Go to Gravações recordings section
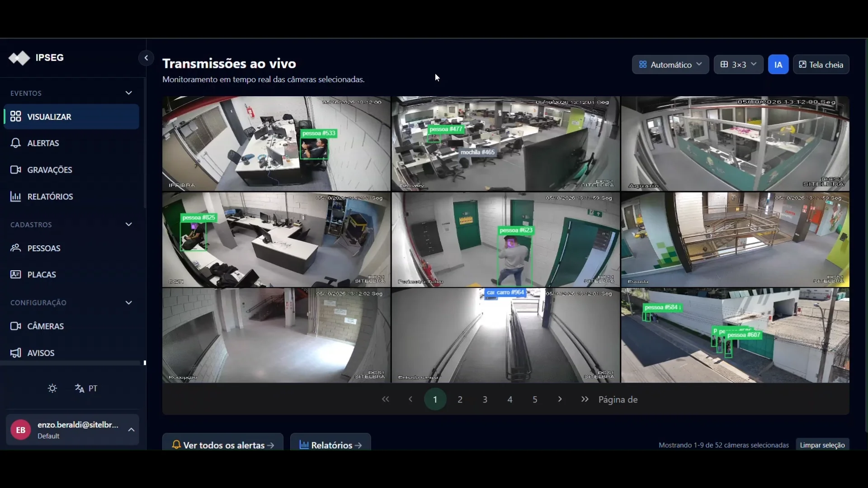 coord(71,170)
